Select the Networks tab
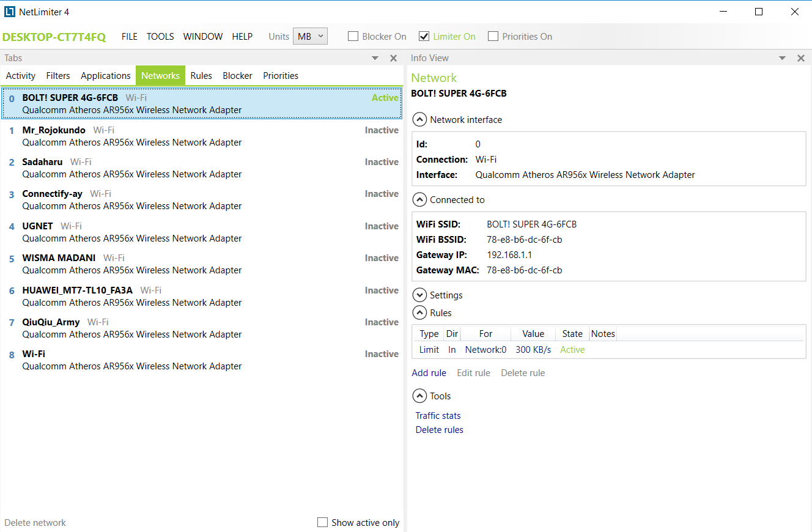Image resolution: width=812 pixels, height=532 pixels. (x=160, y=76)
